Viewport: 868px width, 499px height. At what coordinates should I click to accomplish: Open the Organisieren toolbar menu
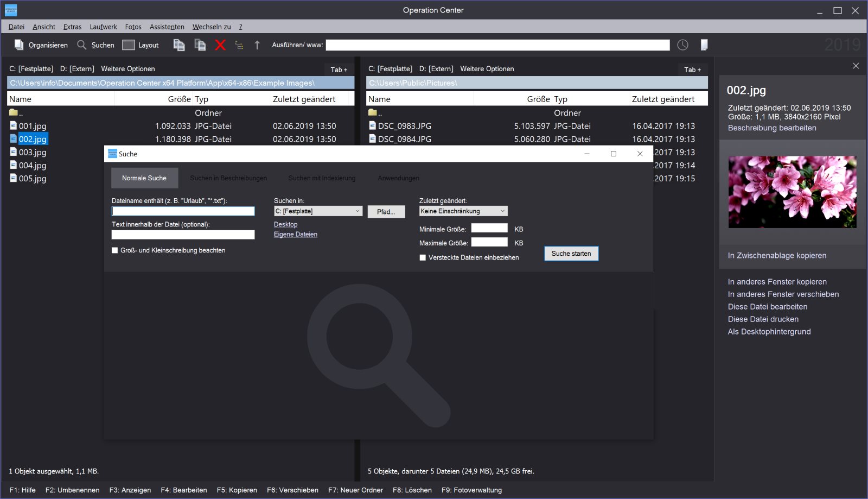[x=41, y=45]
